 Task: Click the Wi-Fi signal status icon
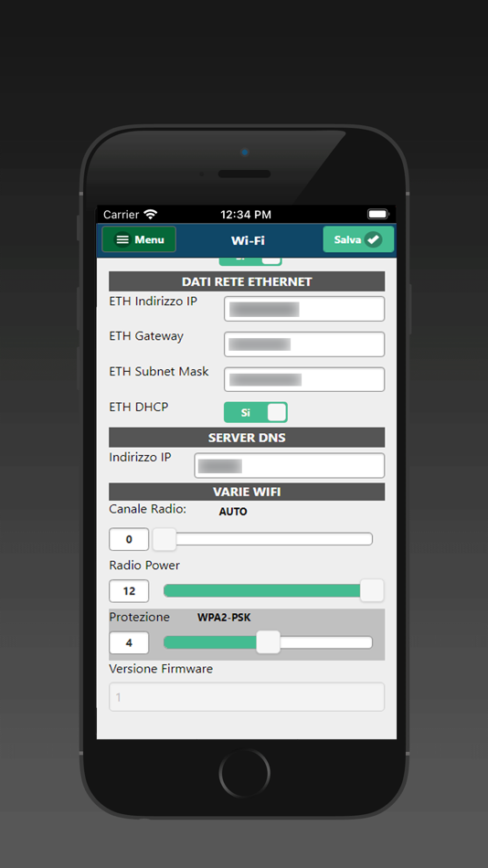[150, 214]
